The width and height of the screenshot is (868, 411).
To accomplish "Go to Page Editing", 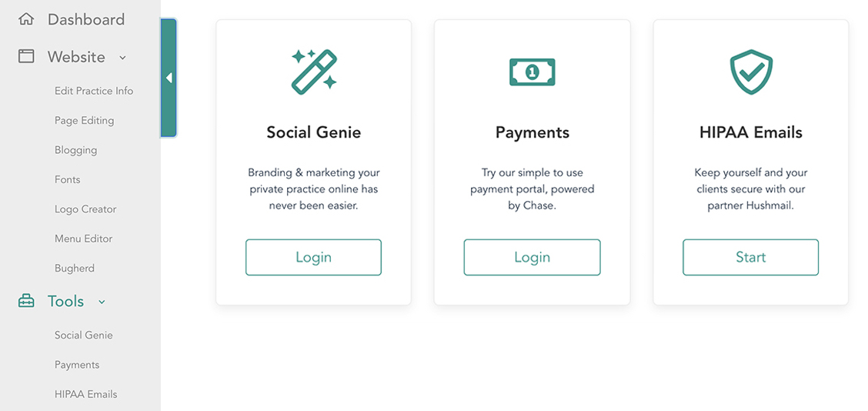I will [84, 120].
